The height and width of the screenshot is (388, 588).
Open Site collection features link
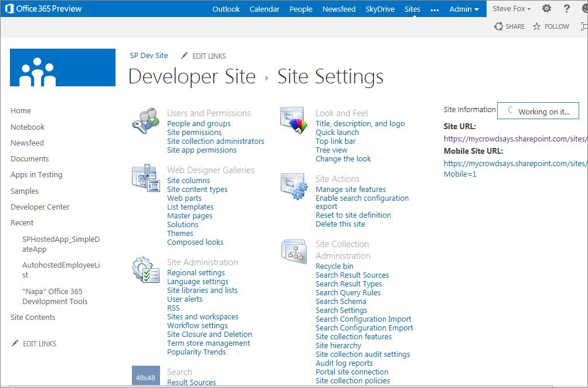click(354, 336)
